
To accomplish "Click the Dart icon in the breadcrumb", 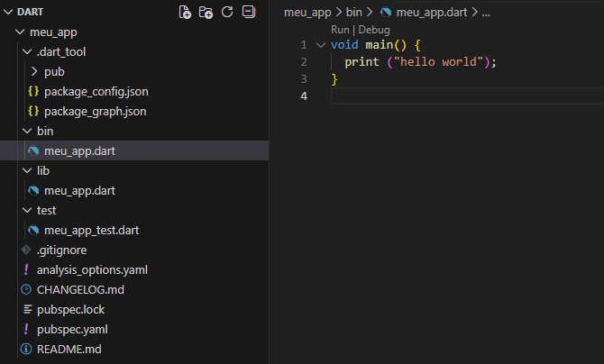I will (386, 13).
